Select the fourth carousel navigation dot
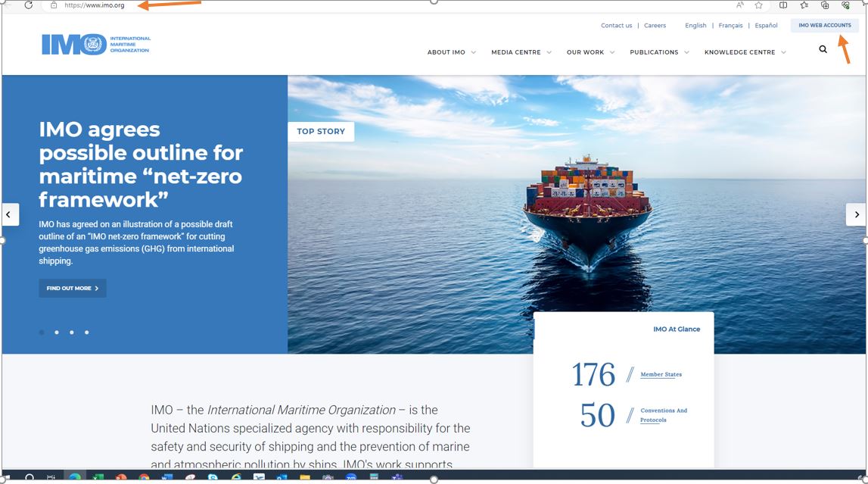 (86, 332)
